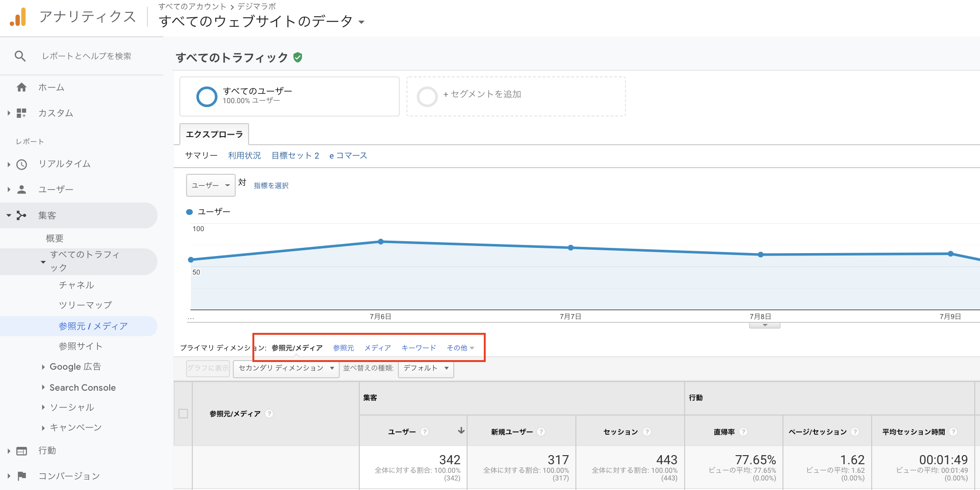This screenshot has height=490, width=980.
Task: Click the リアルタイム clock icon
Action: coord(21,164)
